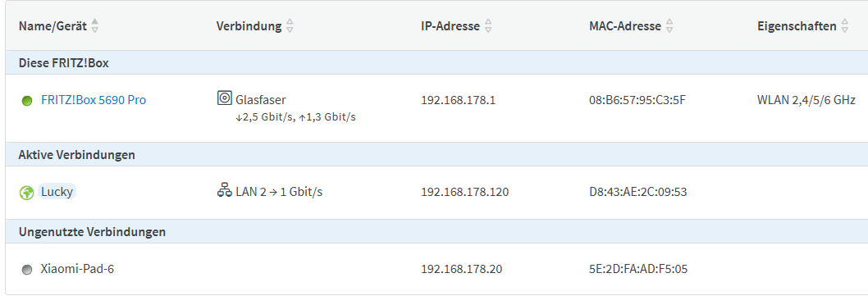Image resolution: width=868 pixels, height=305 pixels.
Task: Sort by Name/Gerät using its sort arrows
Action: [94, 26]
